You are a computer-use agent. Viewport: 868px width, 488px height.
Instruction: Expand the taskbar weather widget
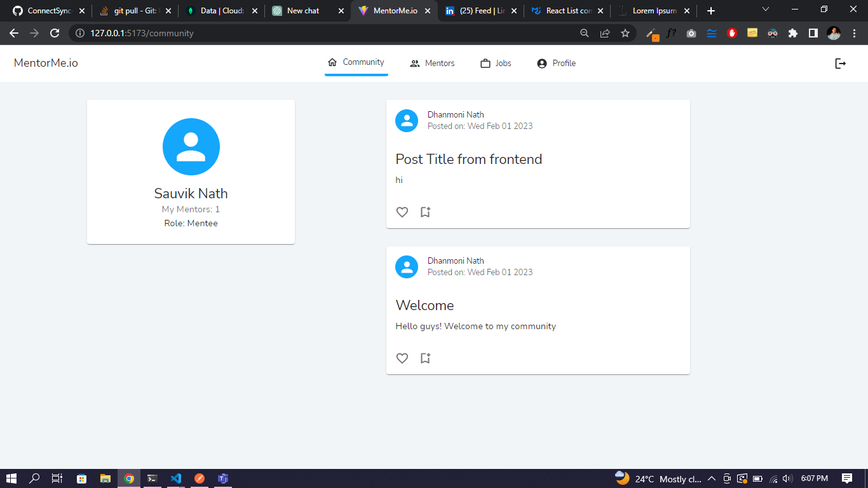pyautogui.click(x=658, y=478)
